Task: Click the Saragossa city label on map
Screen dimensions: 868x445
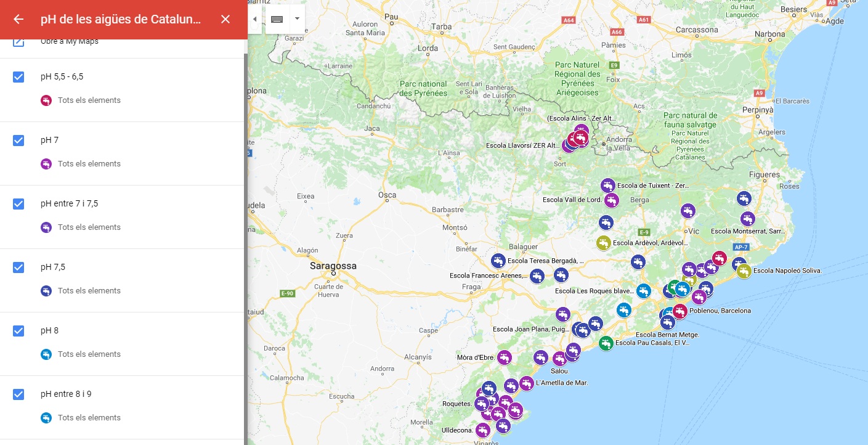Action: tap(333, 266)
